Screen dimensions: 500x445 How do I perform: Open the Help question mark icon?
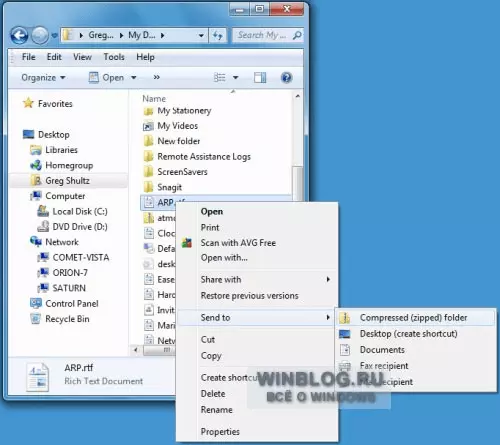coord(286,78)
